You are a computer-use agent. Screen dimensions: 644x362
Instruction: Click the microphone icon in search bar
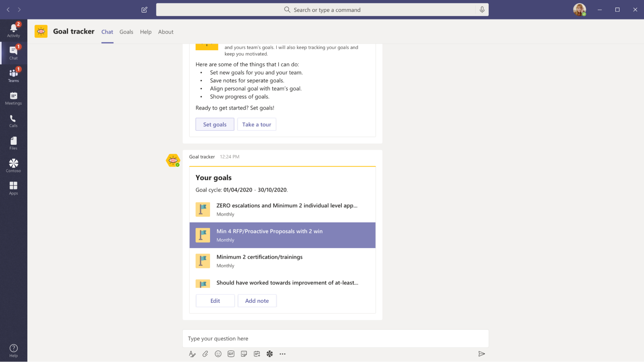click(482, 10)
